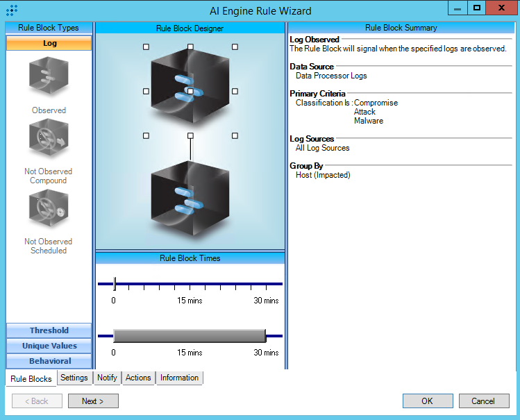Click the lower time range slider bar
This screenshot has height=420, width=520.
[x=189, y=336]
